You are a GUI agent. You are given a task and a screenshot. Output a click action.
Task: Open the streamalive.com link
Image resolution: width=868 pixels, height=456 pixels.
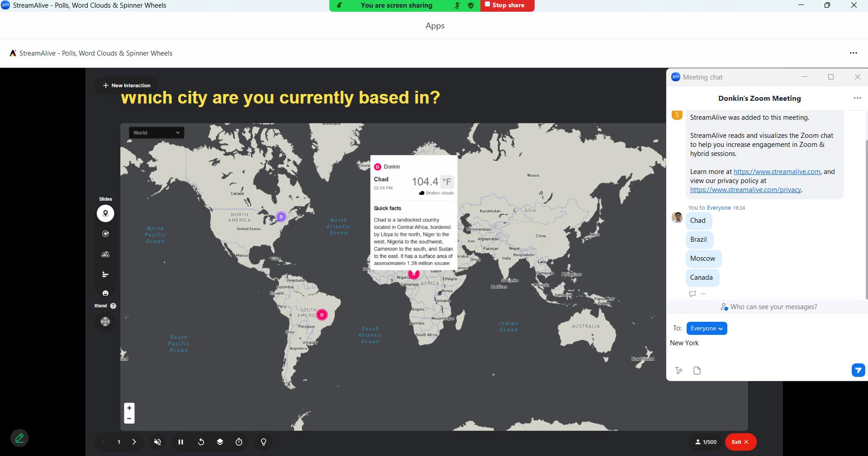777,172
